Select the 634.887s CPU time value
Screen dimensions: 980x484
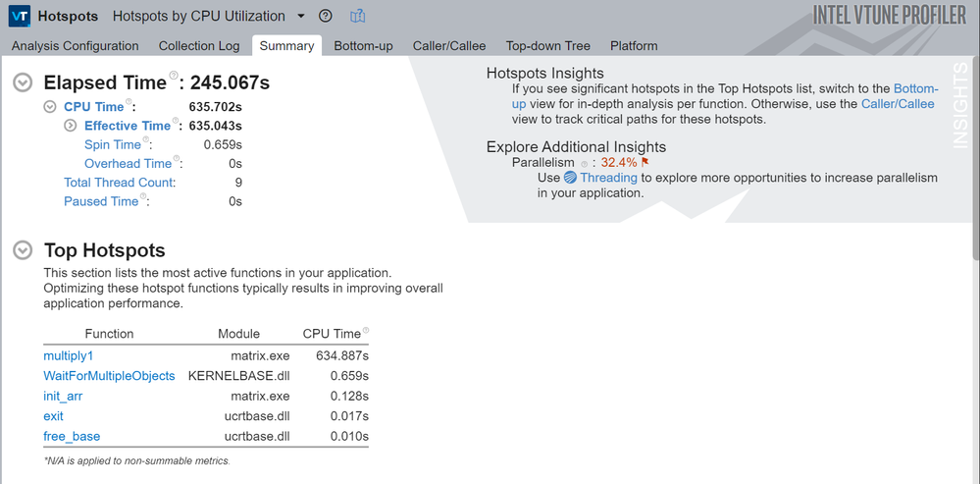pyautogui.click(x=342, y=355)
